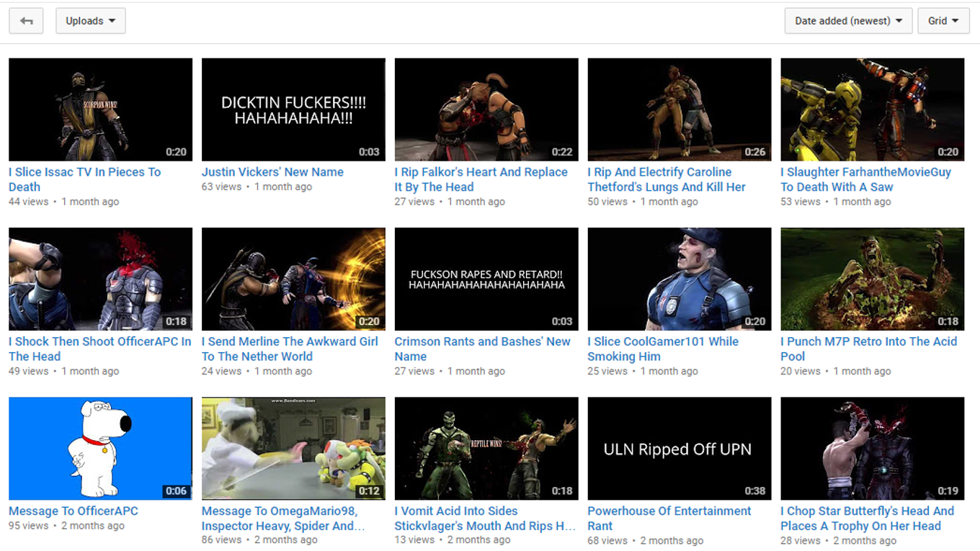Open the white cartoon dog thumbnail
The image size is (980, 551).
(x=100, y=448)
